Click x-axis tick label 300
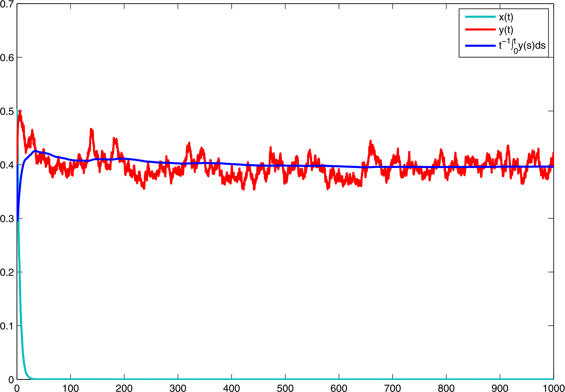Viewport: 565px width, 392px height. (178, 388)
